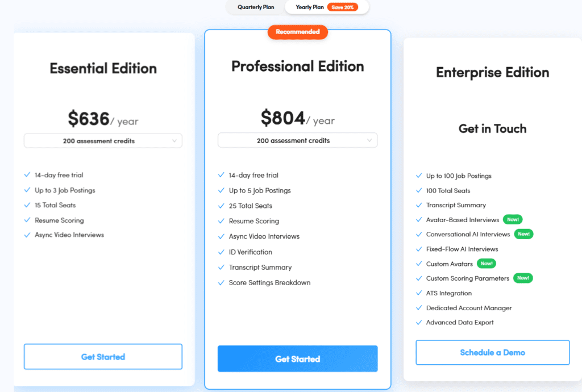Click the Essential Edition title
Image resolution: width=582 pixels, height=392 pixels.
click(x=103, y=68)
